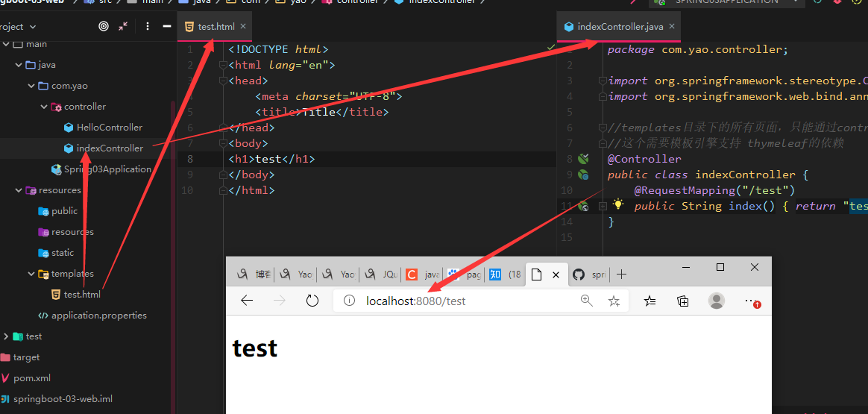Switch to the JQu browser tab
868x414 pixels.
point(380,275)
